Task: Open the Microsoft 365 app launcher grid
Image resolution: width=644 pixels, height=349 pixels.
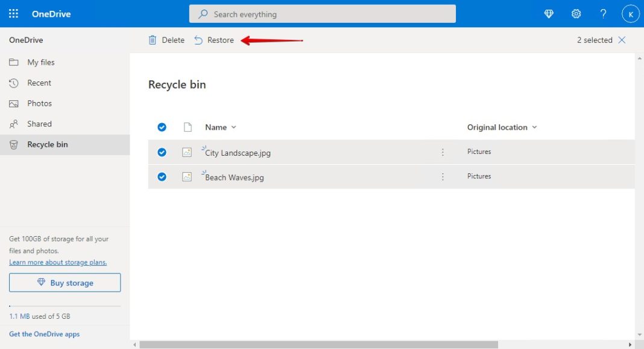Action: (13, 13)
